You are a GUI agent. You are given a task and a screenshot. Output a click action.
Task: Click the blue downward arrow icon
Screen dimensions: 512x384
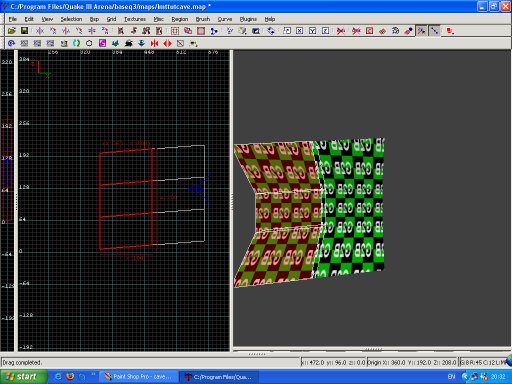pos(141,43)
